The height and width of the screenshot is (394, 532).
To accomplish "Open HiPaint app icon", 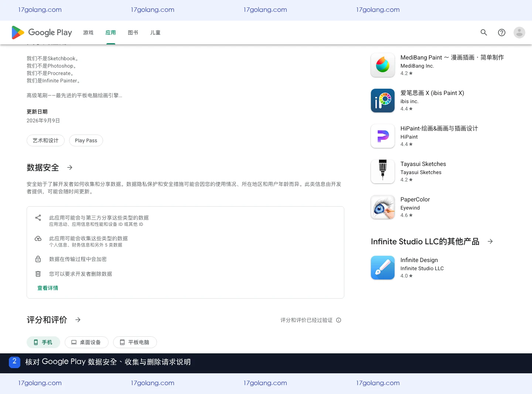I will [x=383, y=136].
